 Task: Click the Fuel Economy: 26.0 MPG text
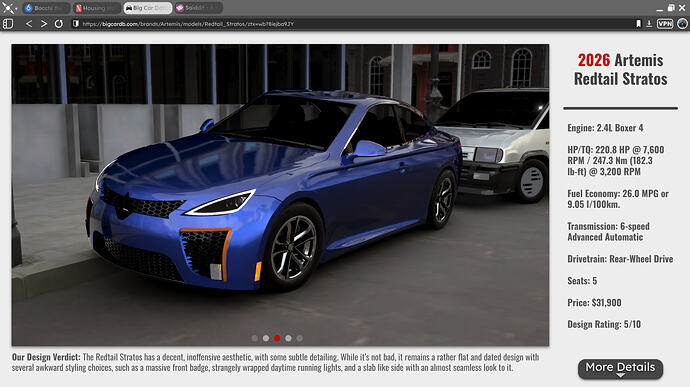point(618,199)
